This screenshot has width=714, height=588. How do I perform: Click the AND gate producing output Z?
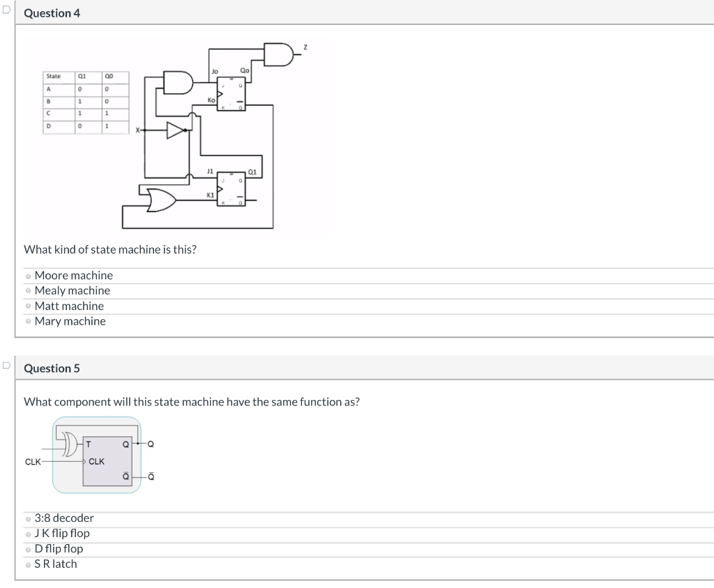(x=277, y=53)
